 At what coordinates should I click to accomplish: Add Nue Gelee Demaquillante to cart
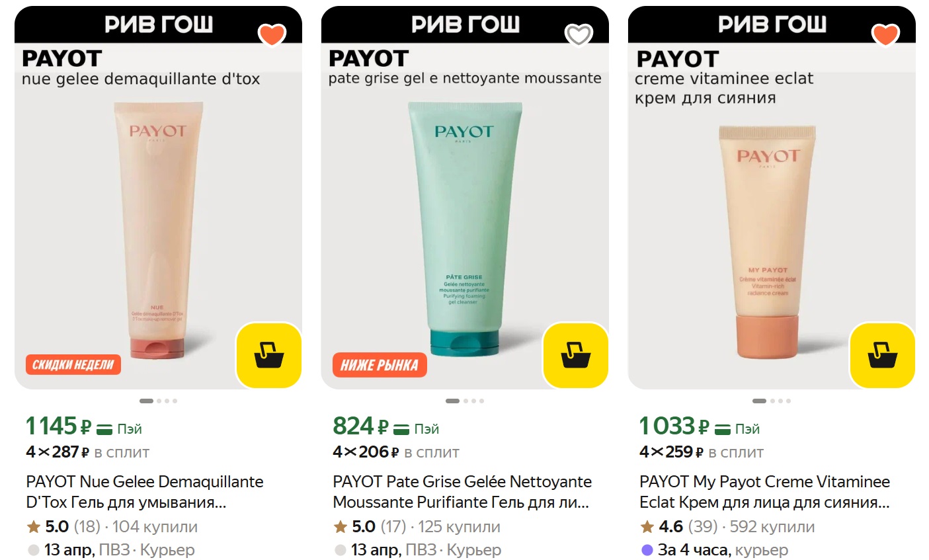[268, 356]
